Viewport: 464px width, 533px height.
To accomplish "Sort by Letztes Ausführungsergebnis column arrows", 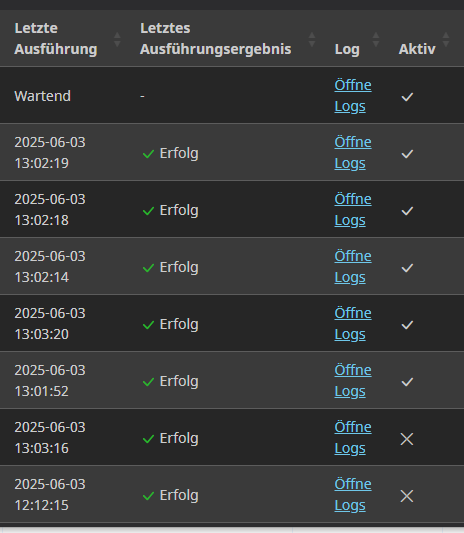I will pos(311,39).
